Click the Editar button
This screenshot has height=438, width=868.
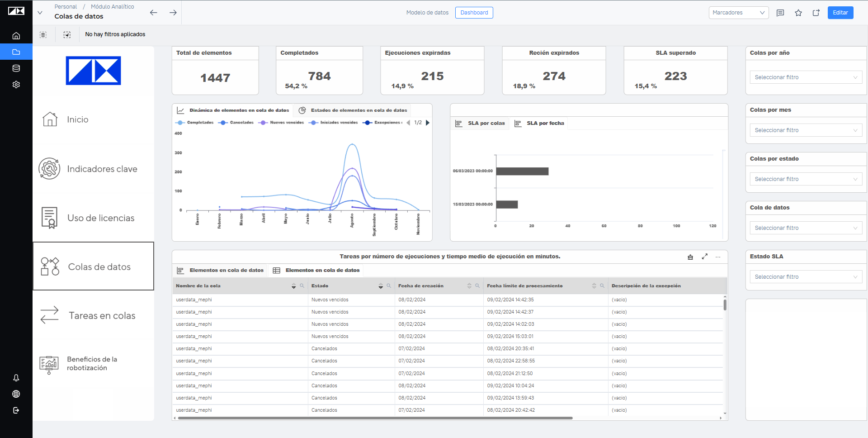[x=840, y=13]
